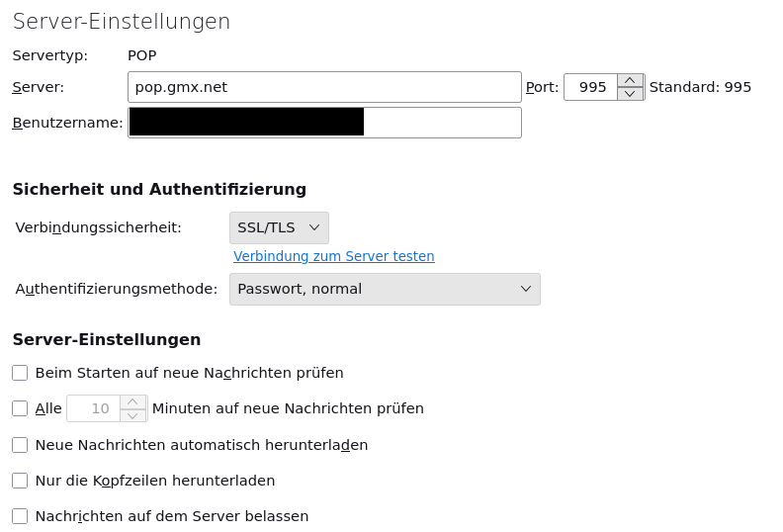The width and height of the screenshot is (783, 532).
Task: Enable Neue Nachrichten automatisch herunterladen
Action: point(20,445)
